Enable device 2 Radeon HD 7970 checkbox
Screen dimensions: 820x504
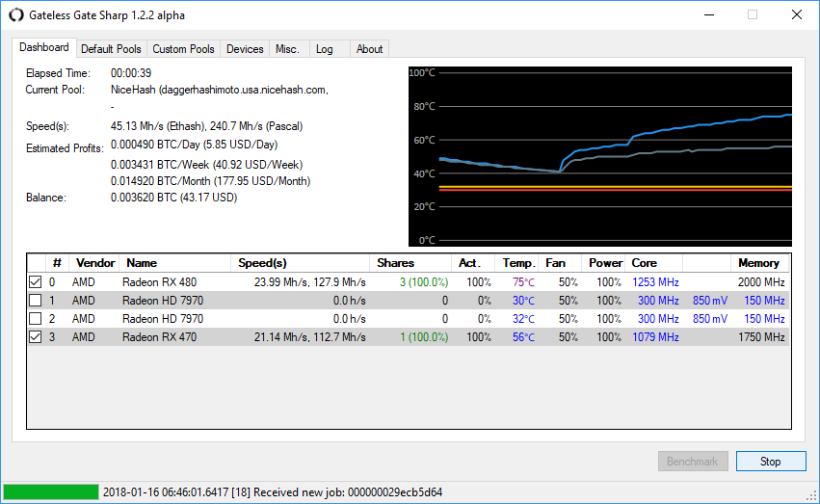[35, 319]
